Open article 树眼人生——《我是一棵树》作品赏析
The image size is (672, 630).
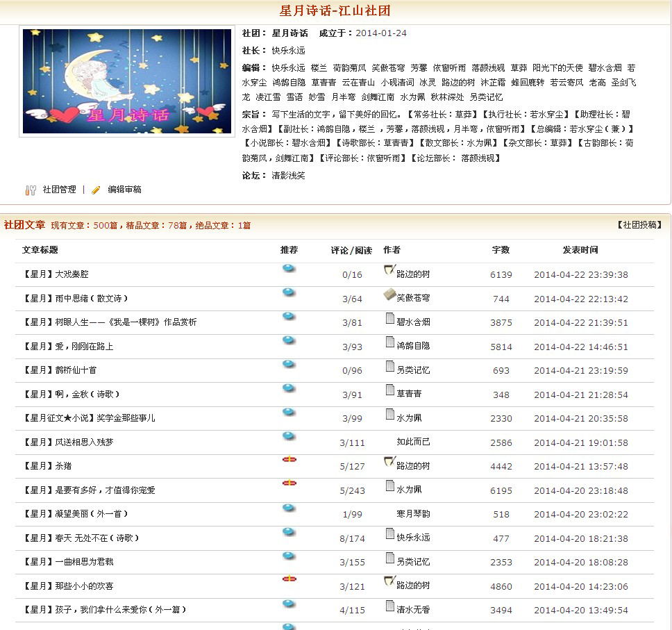coord(110,322)
